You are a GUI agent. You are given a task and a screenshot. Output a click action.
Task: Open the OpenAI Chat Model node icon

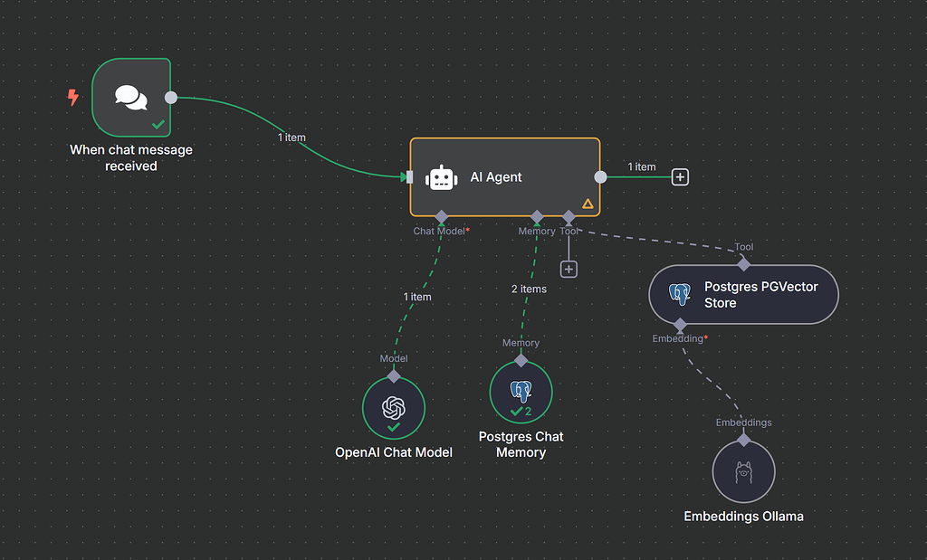point(394,407)
